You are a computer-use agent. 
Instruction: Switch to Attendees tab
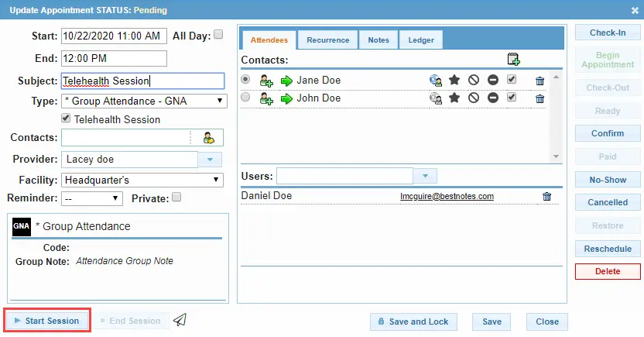(x=269, y=40)
